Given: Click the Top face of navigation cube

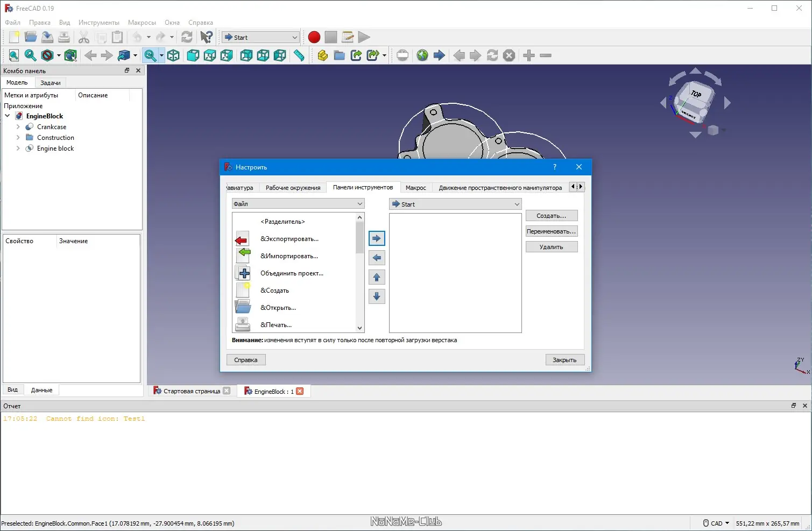Looking at the screenshot, I should (696, 94).
